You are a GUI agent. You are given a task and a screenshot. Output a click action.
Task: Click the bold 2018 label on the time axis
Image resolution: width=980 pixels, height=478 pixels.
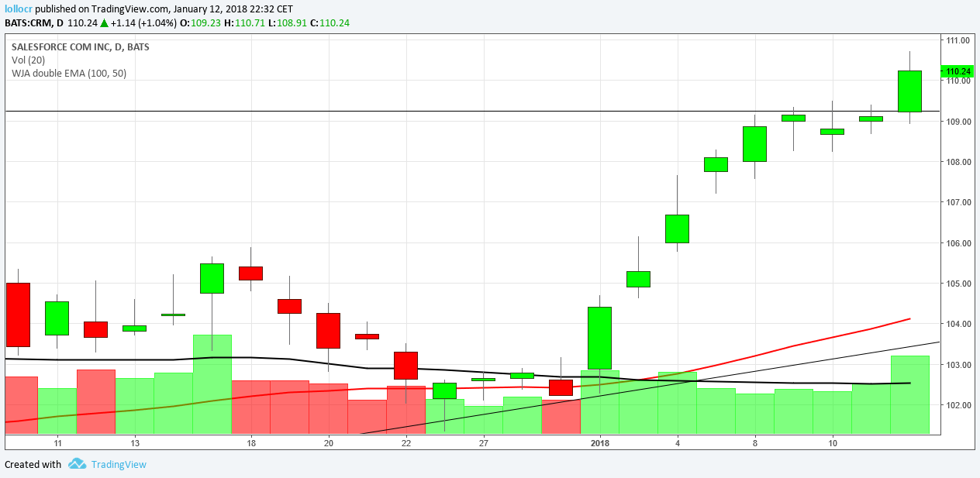point(600,443)
